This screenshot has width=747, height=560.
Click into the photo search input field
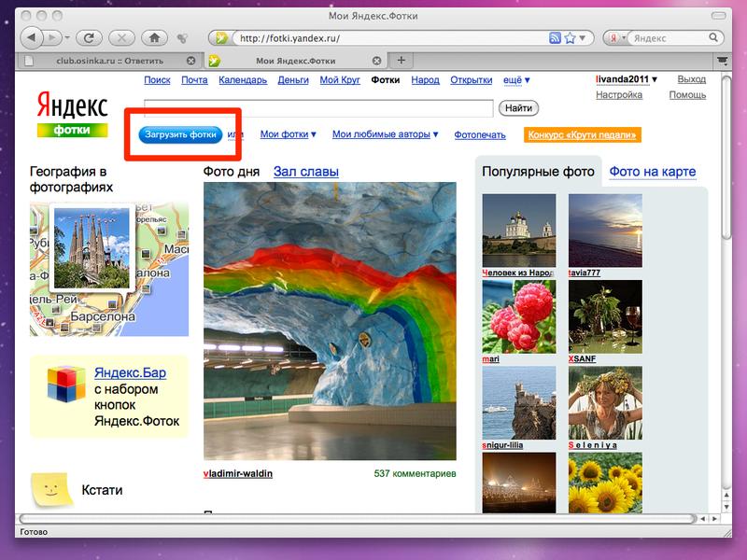(318, 108)
